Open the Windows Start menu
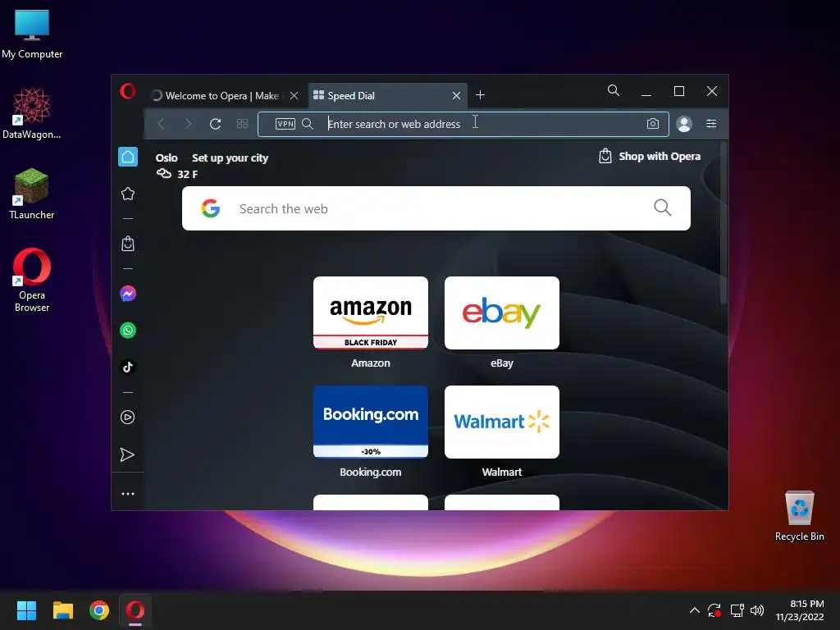Viewport: 840px width, 630px height. (x=26, y=610)
